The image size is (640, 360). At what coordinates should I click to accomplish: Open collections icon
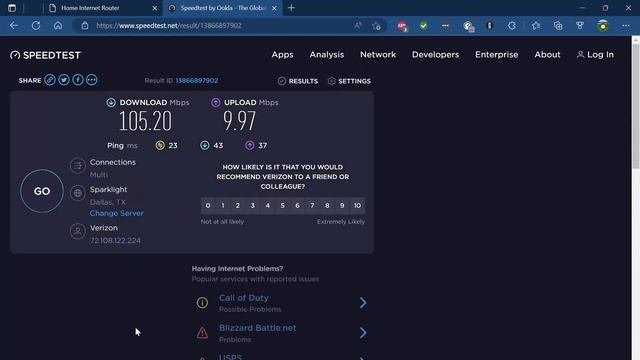click(558, 26)
